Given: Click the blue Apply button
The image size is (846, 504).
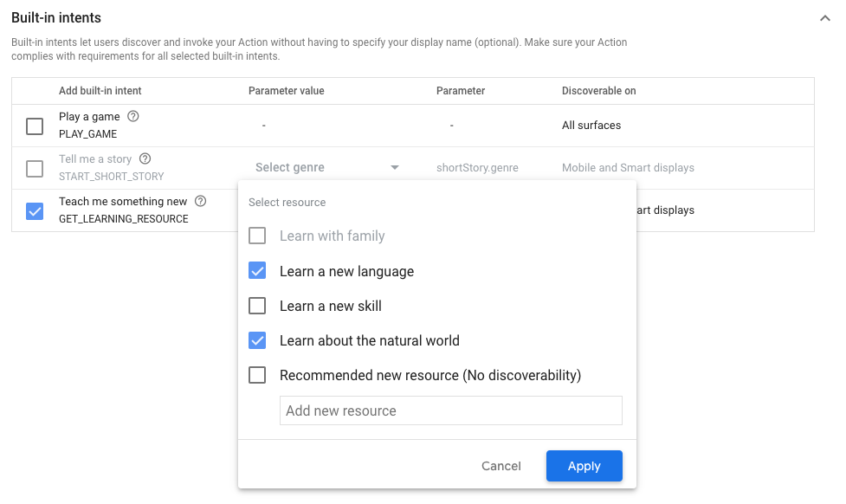Looking at the screenshot, I should click(584, 466).
